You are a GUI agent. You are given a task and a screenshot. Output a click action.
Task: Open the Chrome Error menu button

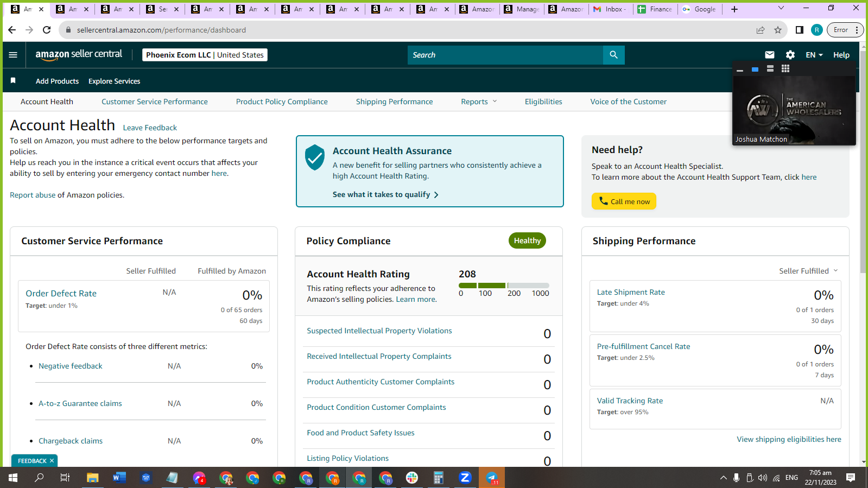point(845,30)
